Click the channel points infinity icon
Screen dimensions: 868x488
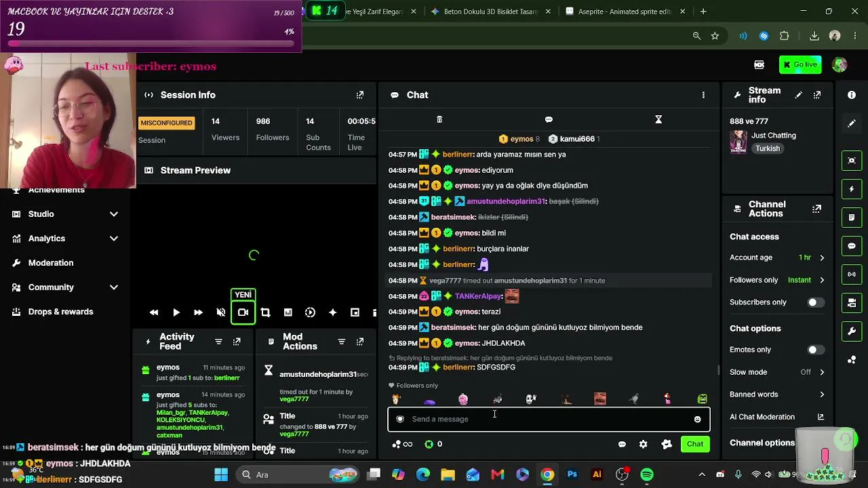402,444
